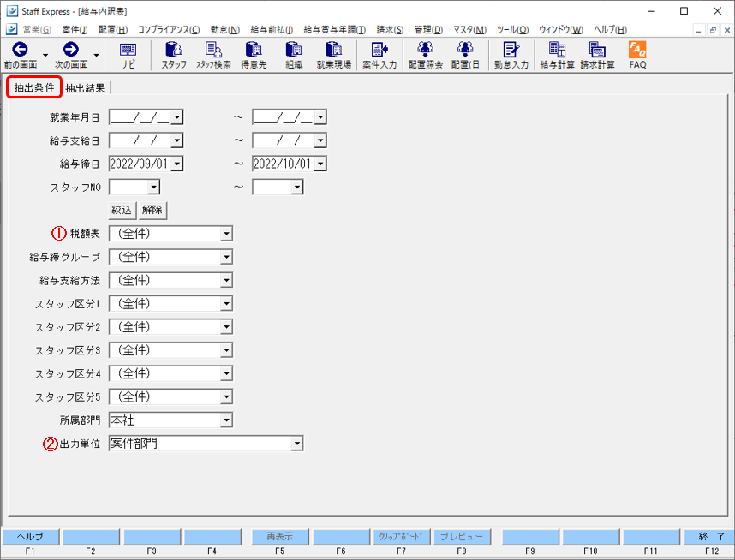Viewport: 735px width, 560px height.
Task: Open the 請求(S) menu
Action: (x=390, y=29)
